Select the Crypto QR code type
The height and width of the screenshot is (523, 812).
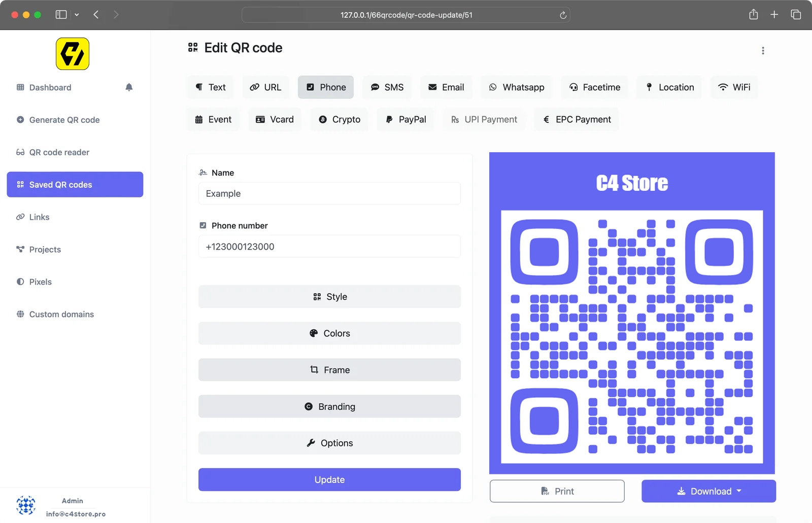click(339, 119)
